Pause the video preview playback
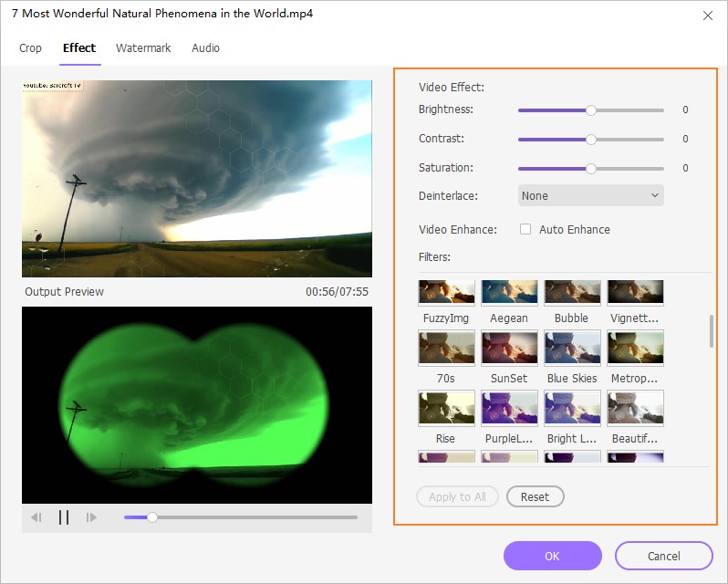The height and width of the screenshot is (584, 728). 64,517
